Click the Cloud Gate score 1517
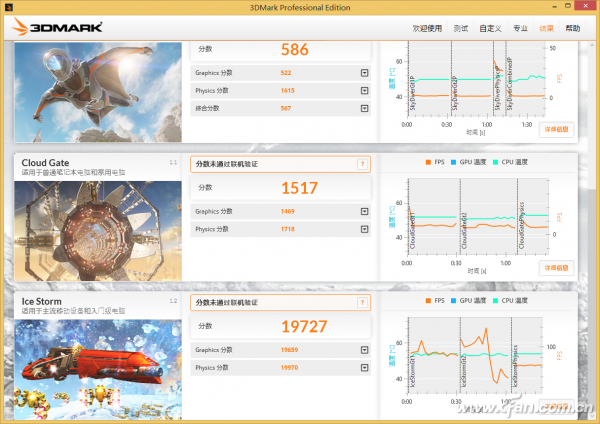The height and width of the screenshot is (424, 600). click(299, 188)
